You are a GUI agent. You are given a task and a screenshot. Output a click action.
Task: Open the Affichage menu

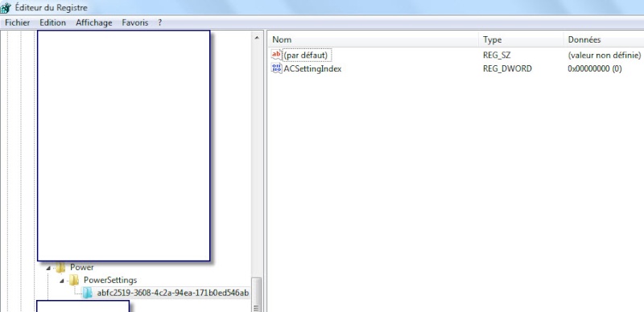93,23
